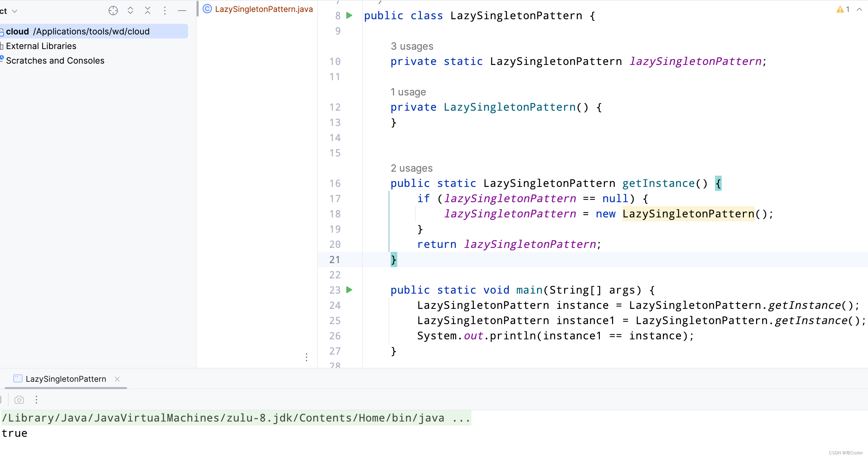Expand the External Libraries tree node

pyautogui.click(x=41, y=46)
